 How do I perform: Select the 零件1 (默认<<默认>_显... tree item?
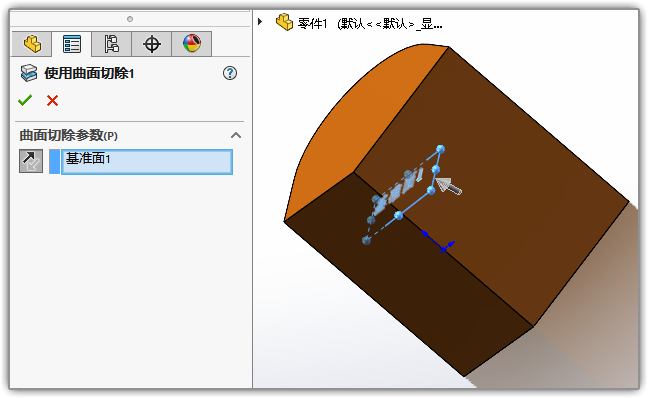point(370,24)
